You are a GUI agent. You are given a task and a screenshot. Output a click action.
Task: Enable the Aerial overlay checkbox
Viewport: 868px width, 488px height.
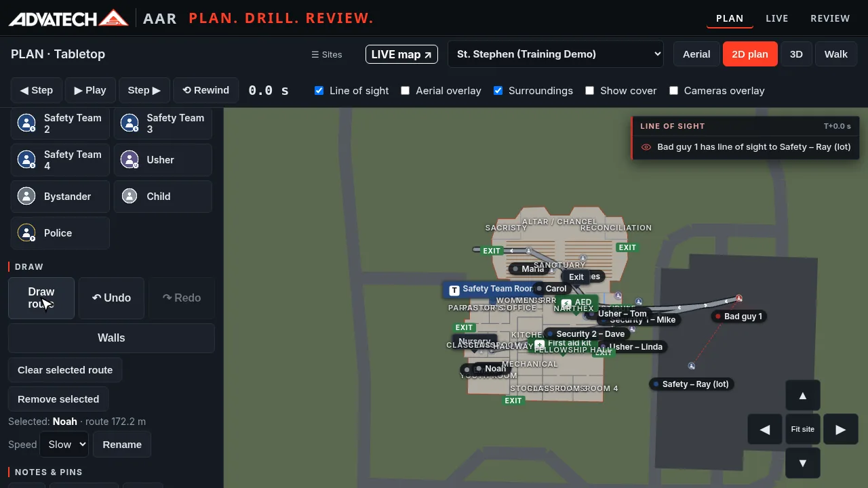[x=406, y=90]
